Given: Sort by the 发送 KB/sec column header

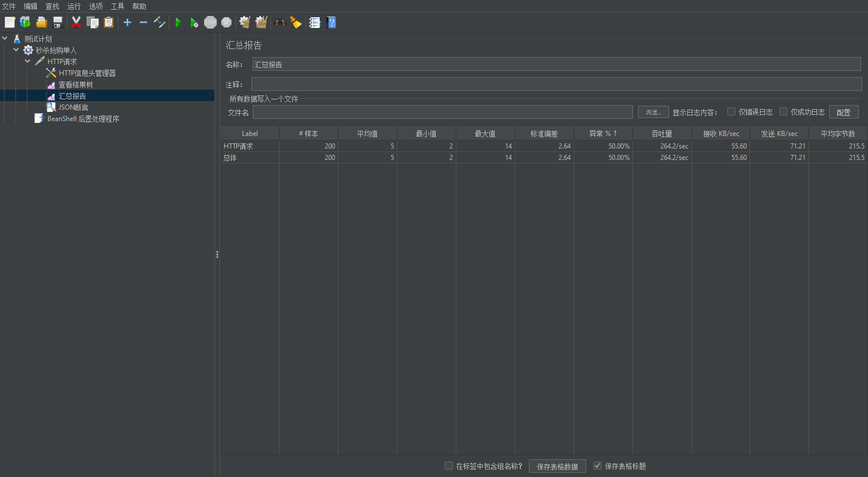Looking at the screenshot, I should point(779,133).
